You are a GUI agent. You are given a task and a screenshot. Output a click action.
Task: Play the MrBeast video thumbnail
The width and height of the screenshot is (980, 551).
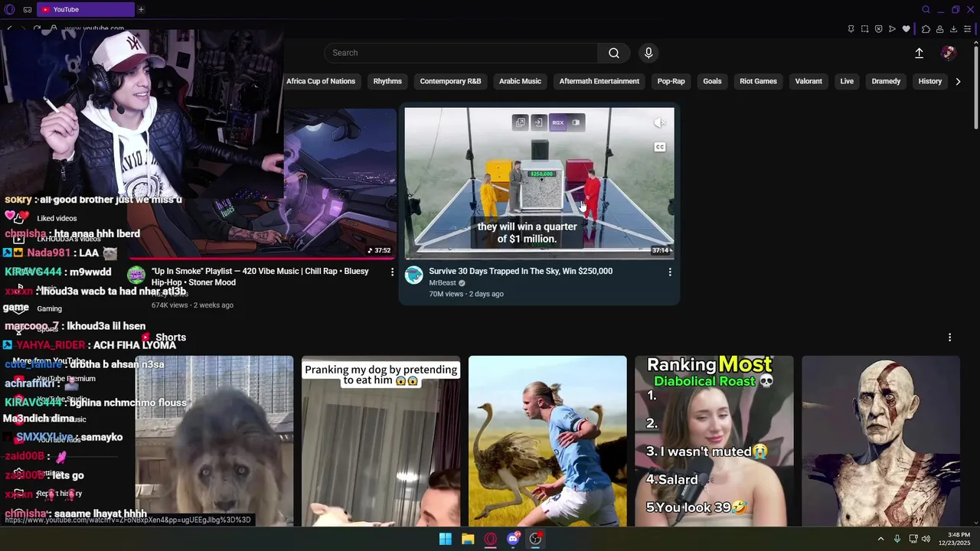[x=540, y=184]
